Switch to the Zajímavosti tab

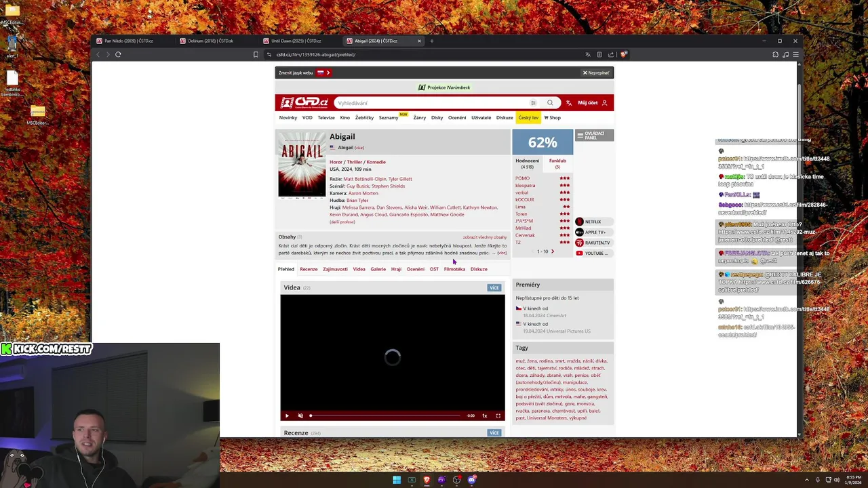pos(335,269)
